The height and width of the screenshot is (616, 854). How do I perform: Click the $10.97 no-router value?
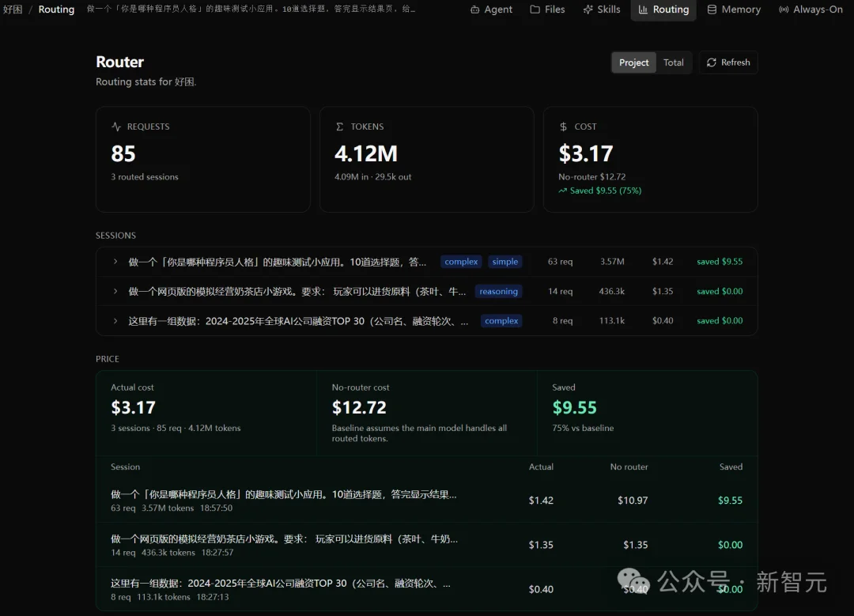[x=633, y=501]
